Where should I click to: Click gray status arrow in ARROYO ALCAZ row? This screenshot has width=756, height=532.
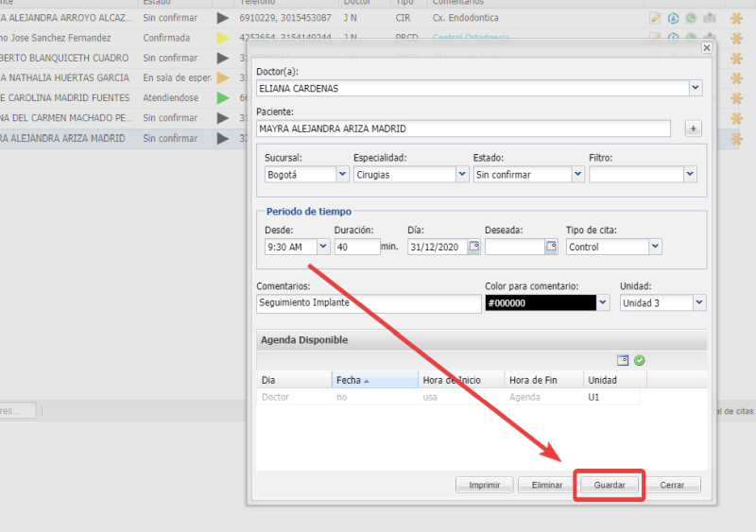click(222, 18)
